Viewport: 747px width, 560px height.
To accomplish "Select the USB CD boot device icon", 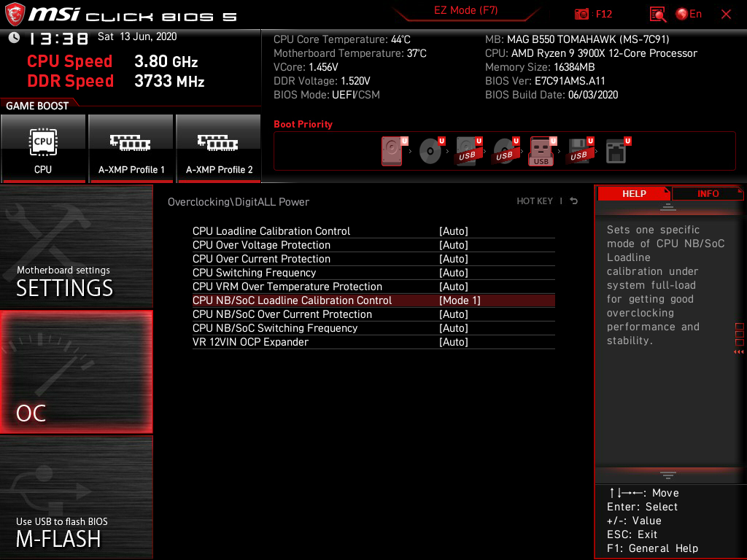I will coord(505,151).
